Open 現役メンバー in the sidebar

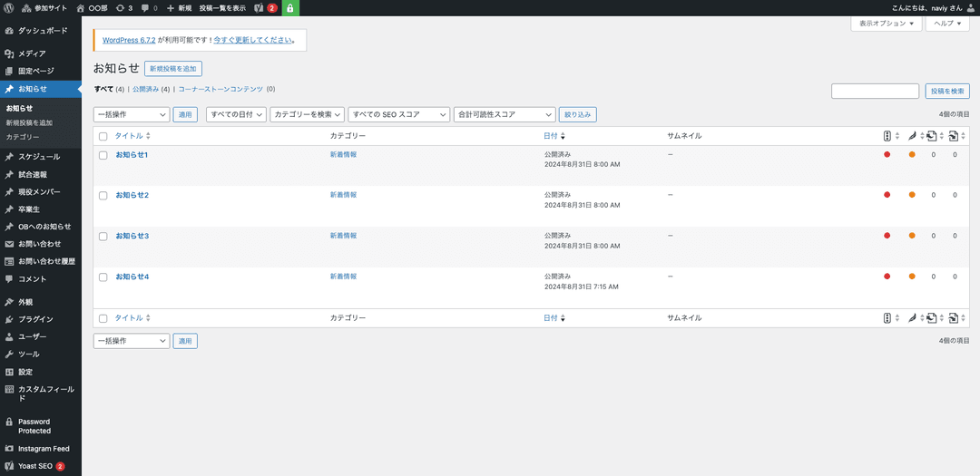[x=41, y=192]
